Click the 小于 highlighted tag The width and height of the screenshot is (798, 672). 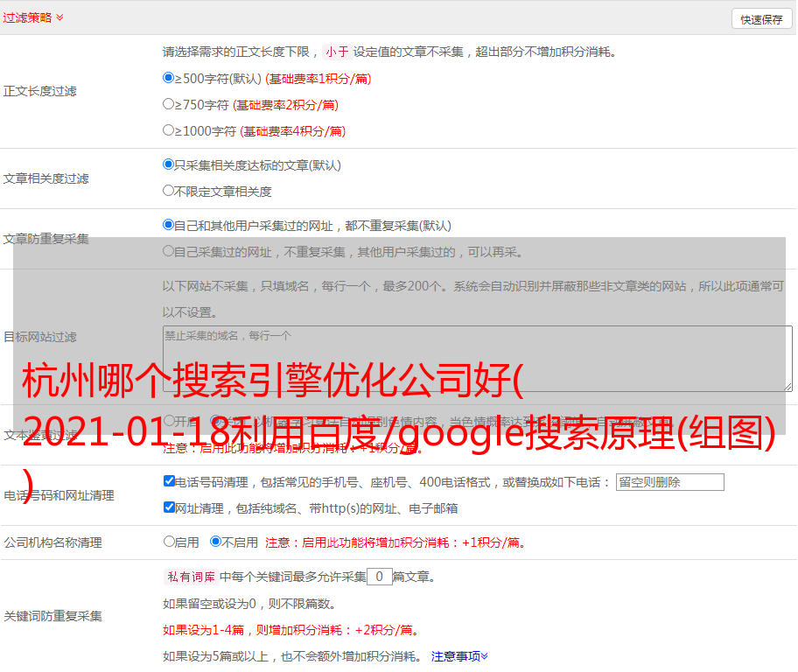337,52
